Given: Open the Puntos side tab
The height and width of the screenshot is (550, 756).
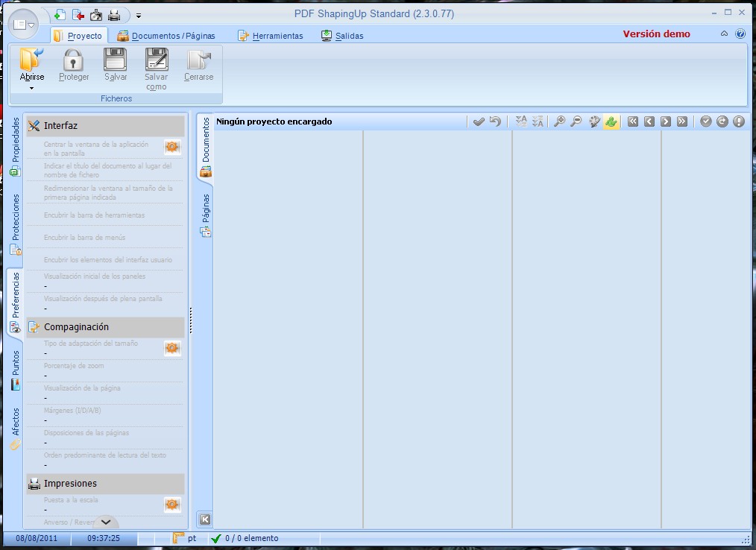Looking at the screenshot, I should (16, 370).
